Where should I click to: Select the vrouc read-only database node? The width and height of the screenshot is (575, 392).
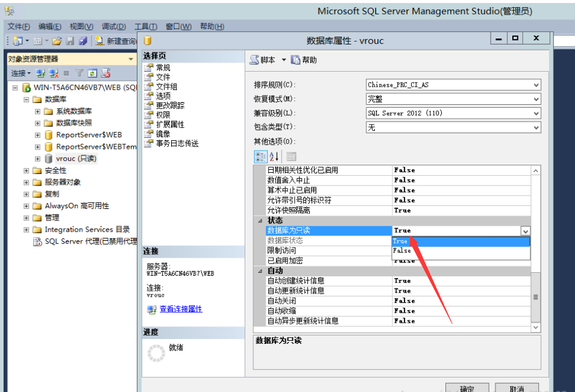point(76,158)
